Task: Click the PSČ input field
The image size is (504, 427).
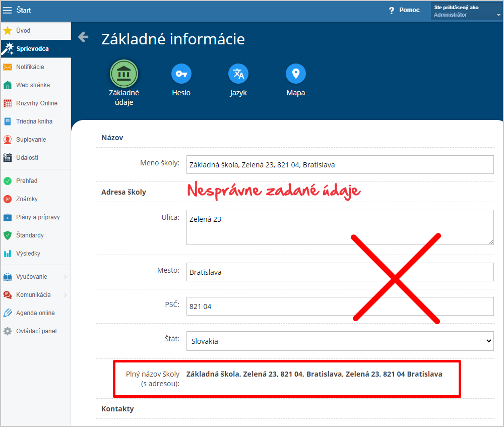Action: point(340,307)
